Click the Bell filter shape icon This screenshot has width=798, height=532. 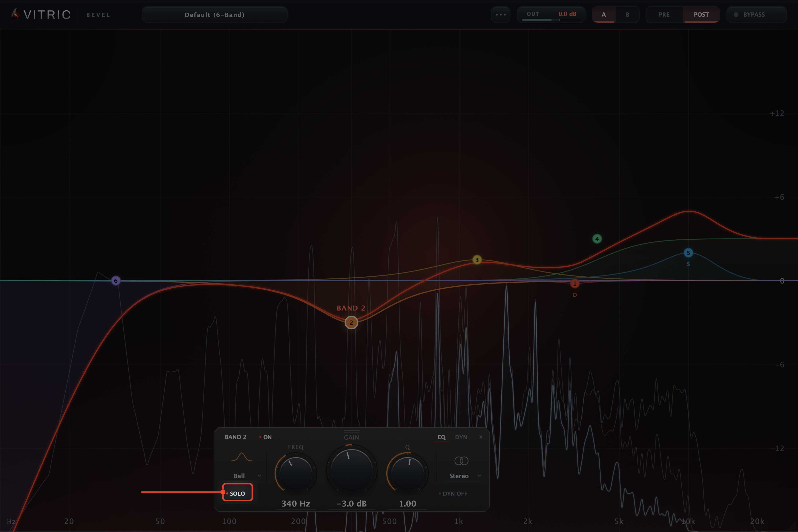coord(242,457)
